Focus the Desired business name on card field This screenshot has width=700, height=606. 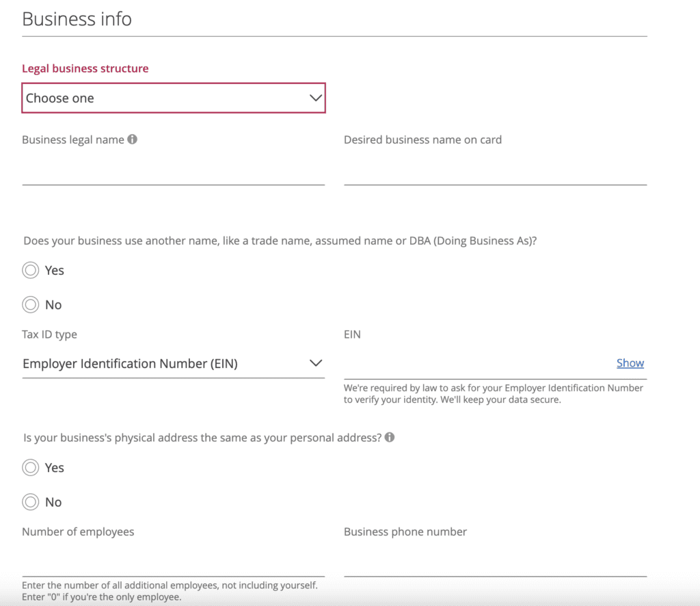[x=495, y=171]
